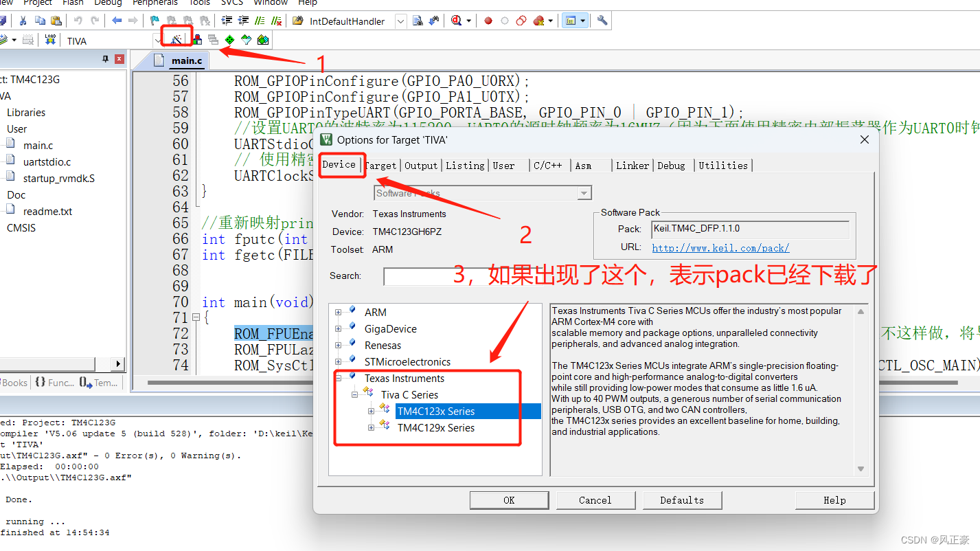This screenshot has height=551, width=980.
Task: Unindent selected lines with the unindent icon
Action: tap(244, 21)
